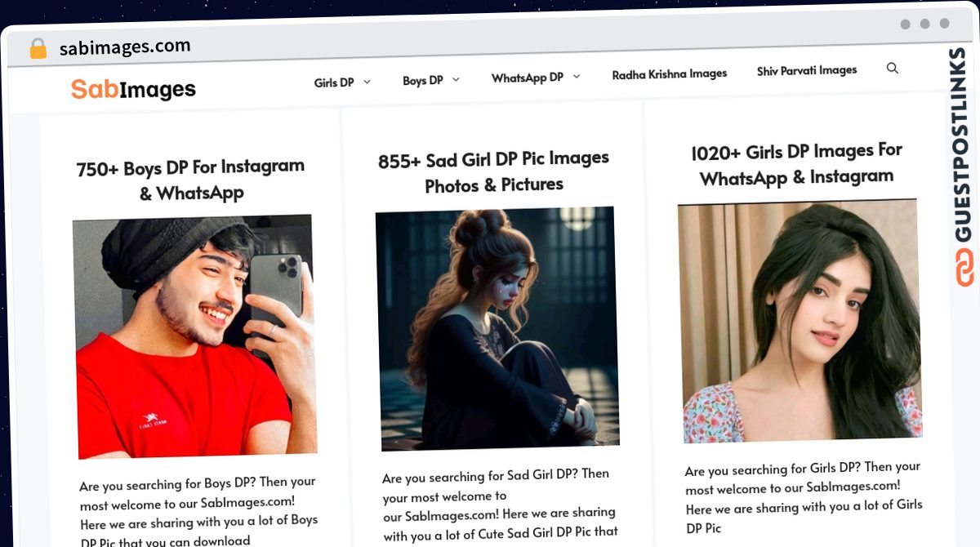This screenshot has width=980, height=547.
Task: Open the 750+ Boys DP article title
Action: [190, 180]
